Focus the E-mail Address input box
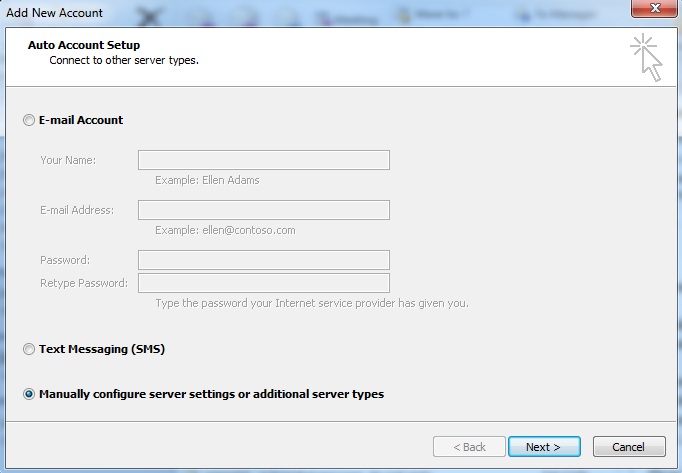Viewport: 682px width, 473px height. pos(263,210)
